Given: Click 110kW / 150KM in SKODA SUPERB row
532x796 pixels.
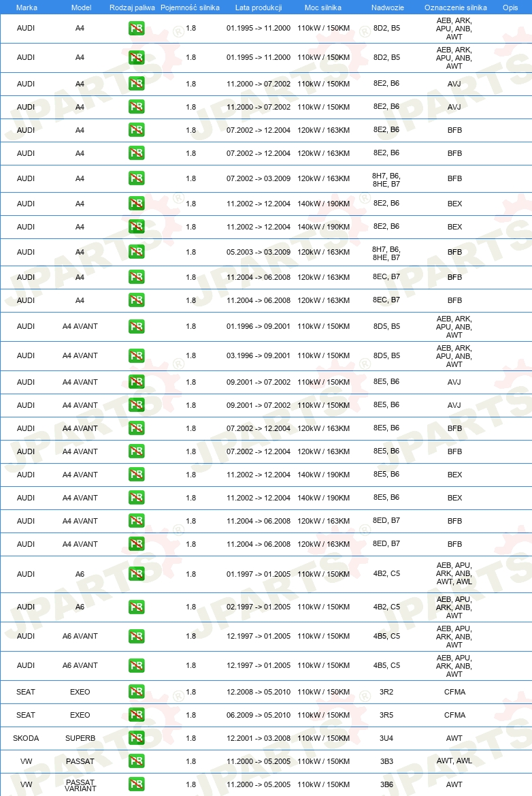Looking at the screenshot, I should [x=324, y=738].
